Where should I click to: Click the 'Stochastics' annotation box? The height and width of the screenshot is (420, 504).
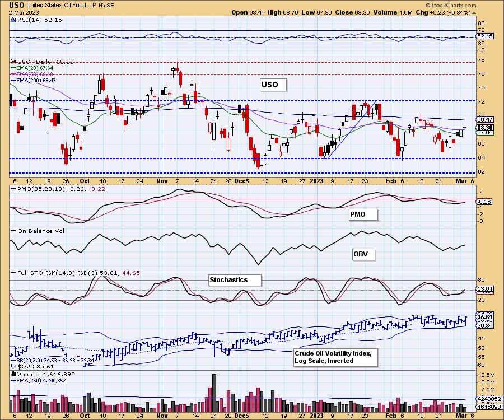[x=235, y=280]
